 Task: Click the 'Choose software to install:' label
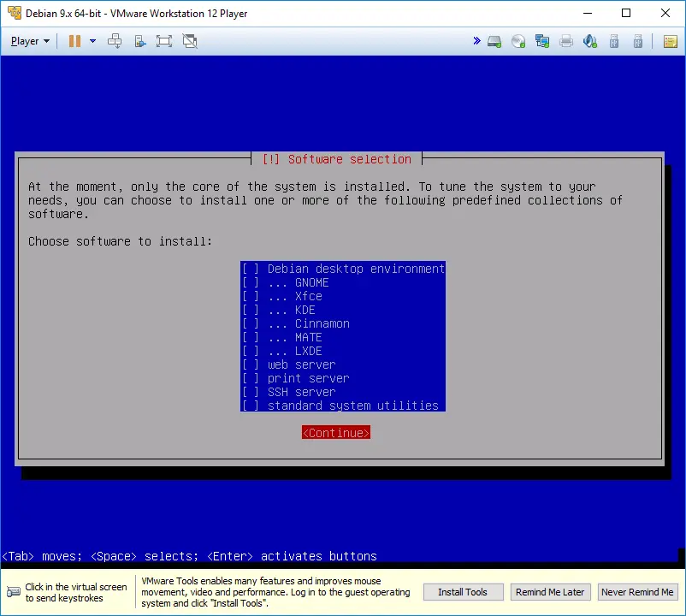(120, 241)
